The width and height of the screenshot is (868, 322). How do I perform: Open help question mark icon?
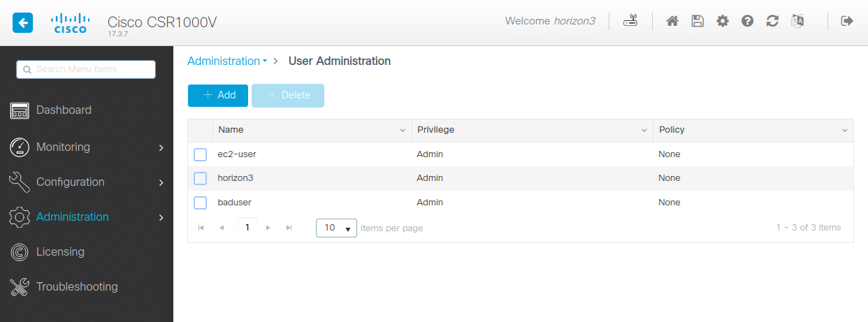[747, 21]
